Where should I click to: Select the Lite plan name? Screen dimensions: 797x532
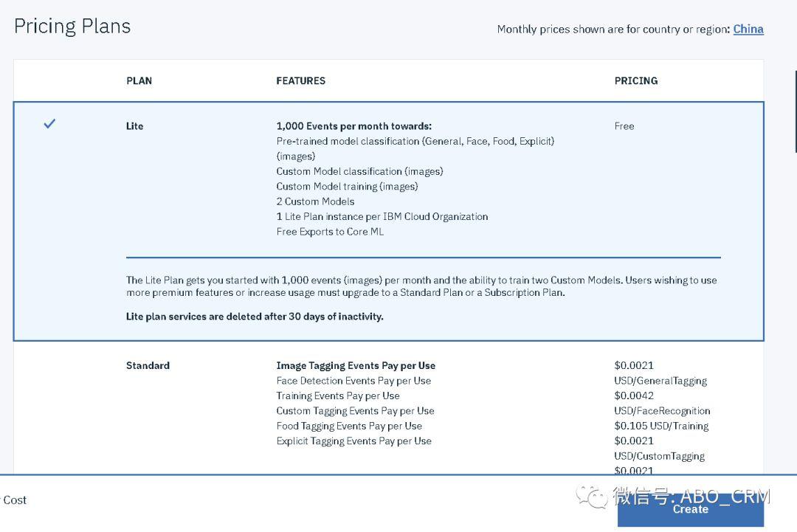coord(135,126)
